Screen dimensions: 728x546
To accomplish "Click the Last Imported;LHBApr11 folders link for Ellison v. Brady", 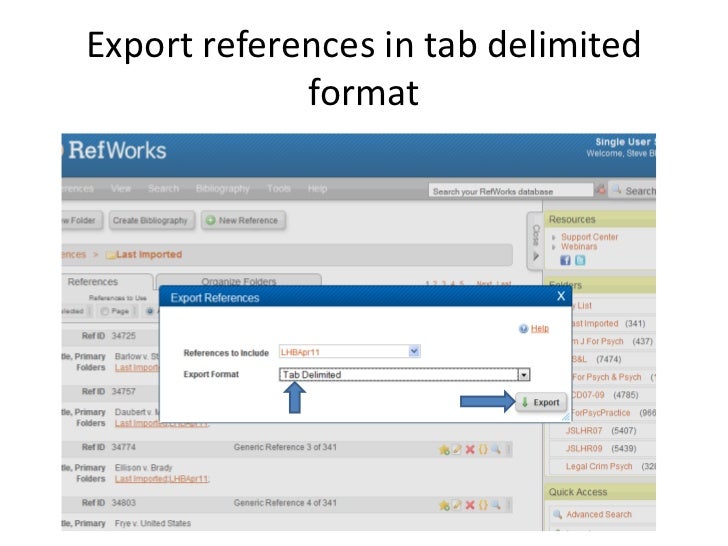I will pos(162,479).
